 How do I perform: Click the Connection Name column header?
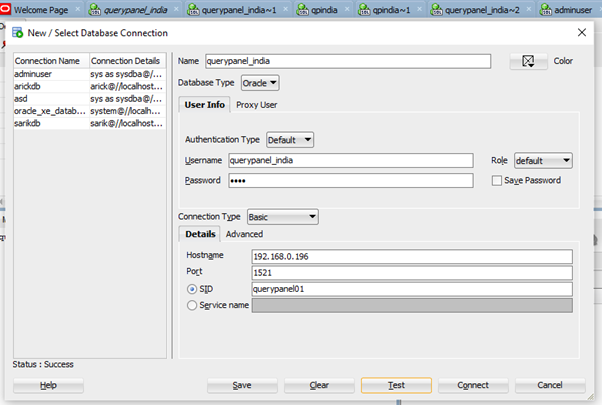51,61
